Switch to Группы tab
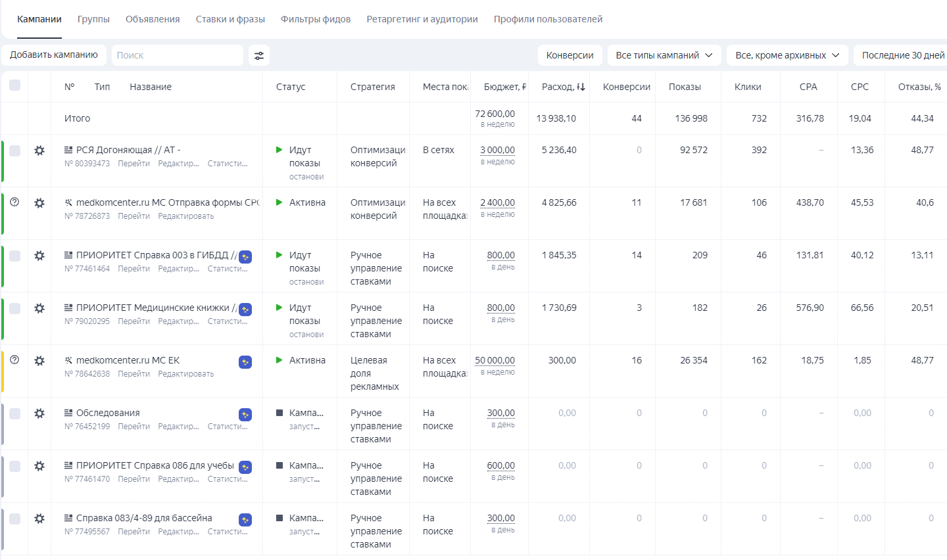Viewport: 947px width, 560px height. pos(93,19)
